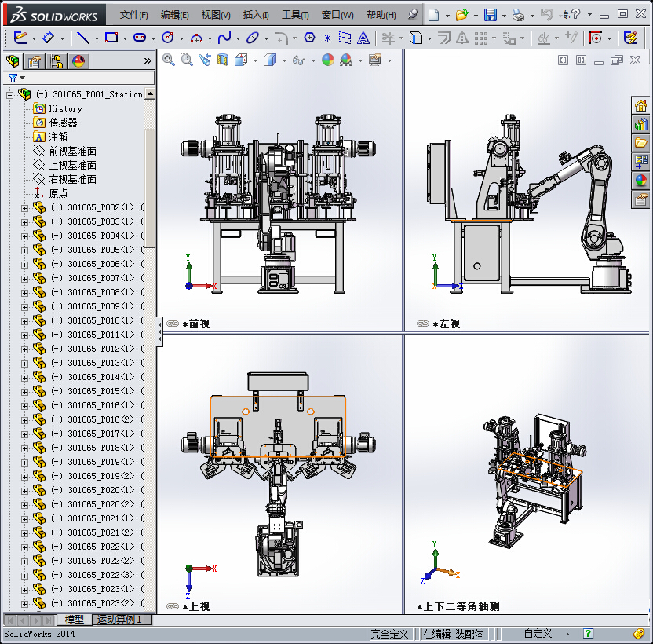Screen dimensions: 653x644
Task: Open SolidWorks Resources home icon
Action: click(640, 106)
